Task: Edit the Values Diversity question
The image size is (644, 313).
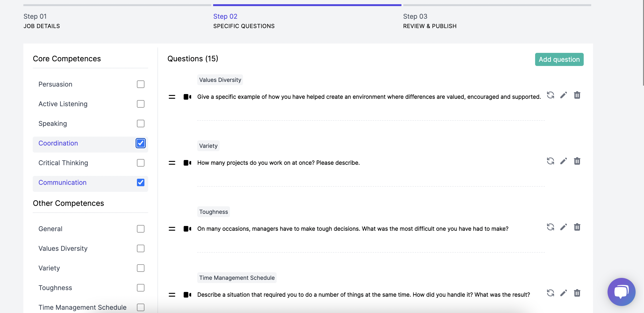Action: [x=564, y=95]
